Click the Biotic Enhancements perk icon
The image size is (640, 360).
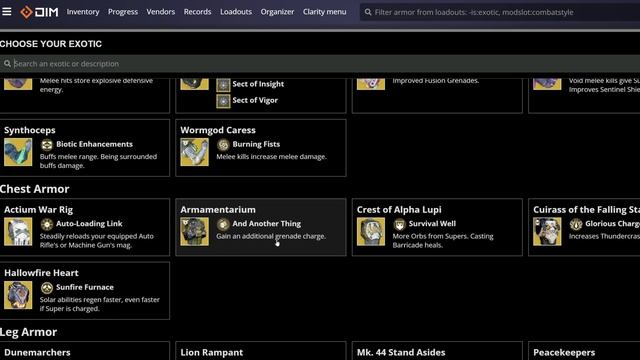[47, 144]
